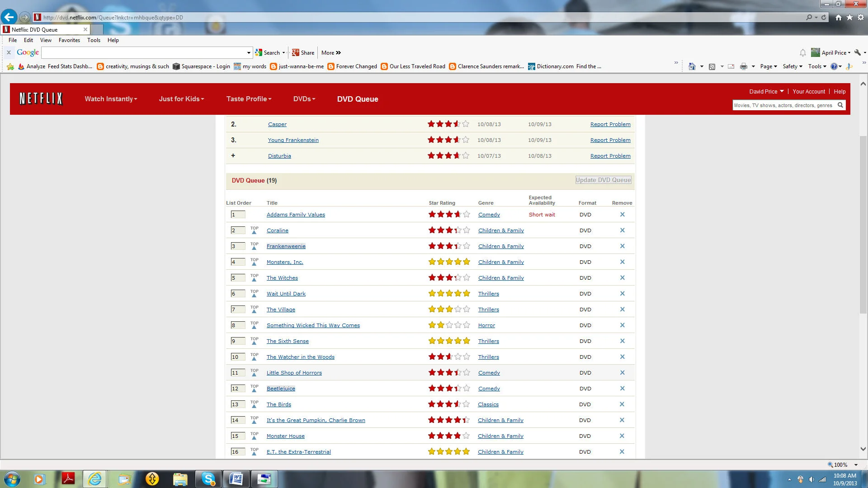Screen dimensions: 868x488
Task: Click the browser forward arrow button
Action: coord(25,18)
